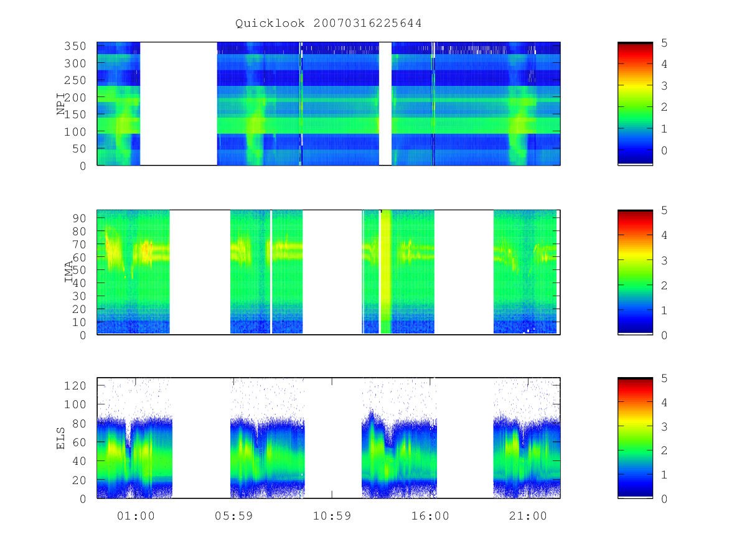This screenshot has width=747, height=560.
Task: Click the 5 label on IMA colorbar
Action: [x=664, y=210]
